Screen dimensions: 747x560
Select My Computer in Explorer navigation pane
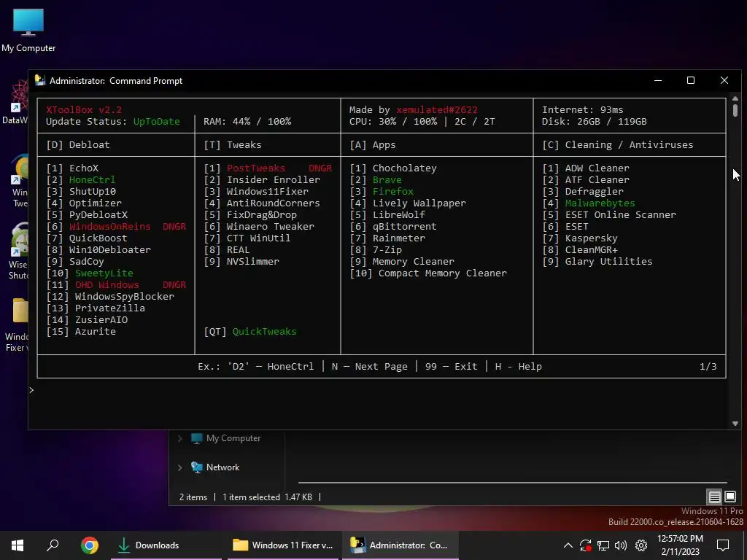(225, 438)
